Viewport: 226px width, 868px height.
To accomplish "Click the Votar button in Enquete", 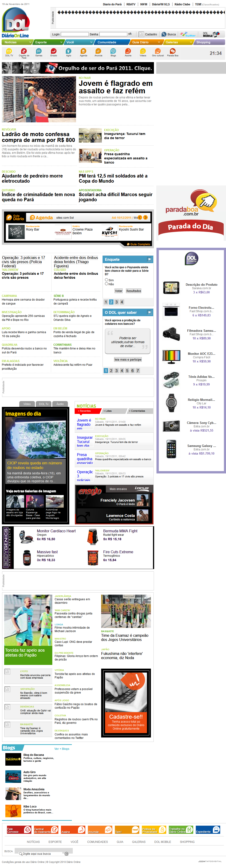I will [x=119, y=291].
